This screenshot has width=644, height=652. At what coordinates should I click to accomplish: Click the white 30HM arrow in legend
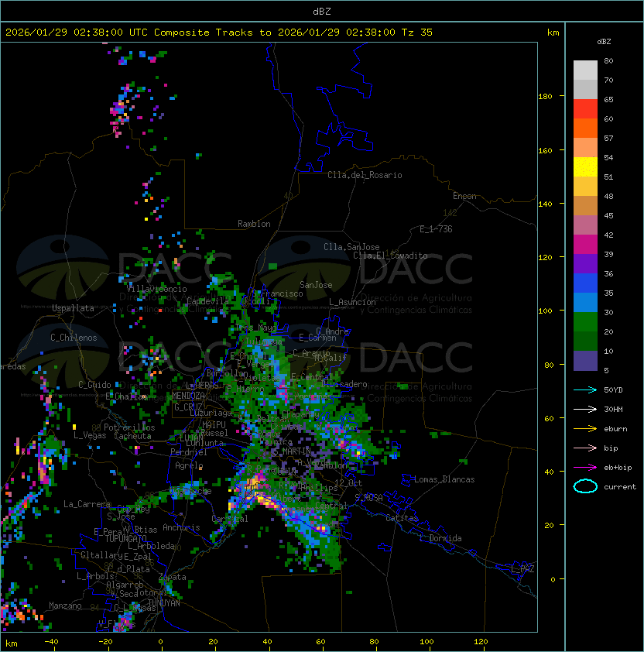tap(585, 409)
